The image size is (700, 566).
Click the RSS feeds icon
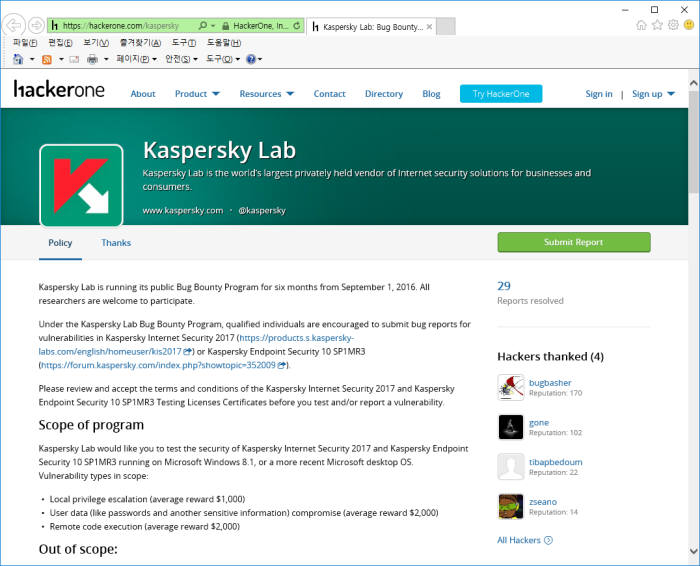(x=47, y=59)
